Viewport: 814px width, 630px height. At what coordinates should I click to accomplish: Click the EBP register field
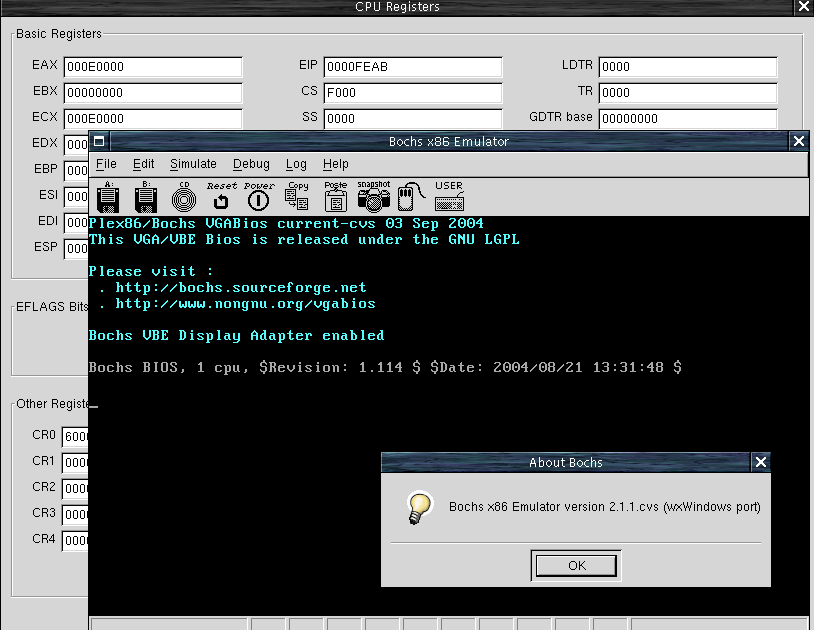76,171
